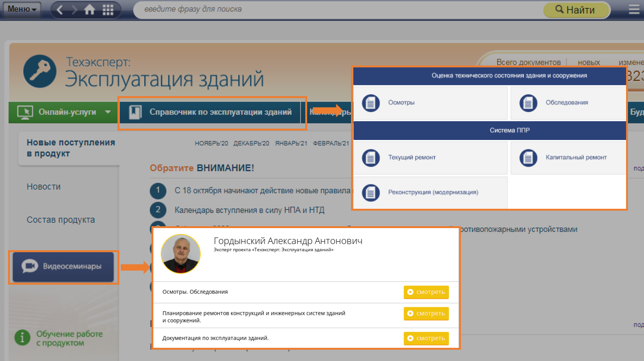Click the Осмотры. Обследования seminar title
Image resolution: width=644 pixels, height=361 pixels.
coord(195,292)
